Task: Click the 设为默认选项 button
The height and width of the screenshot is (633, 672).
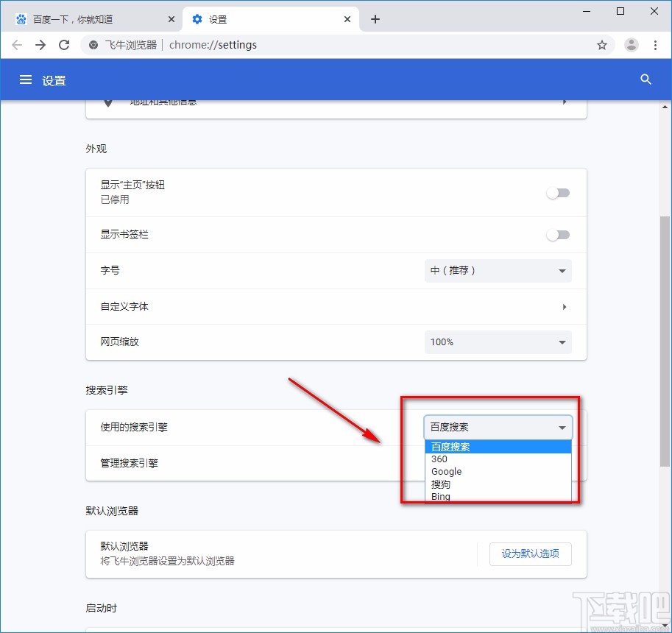Action: coord(530,554)
